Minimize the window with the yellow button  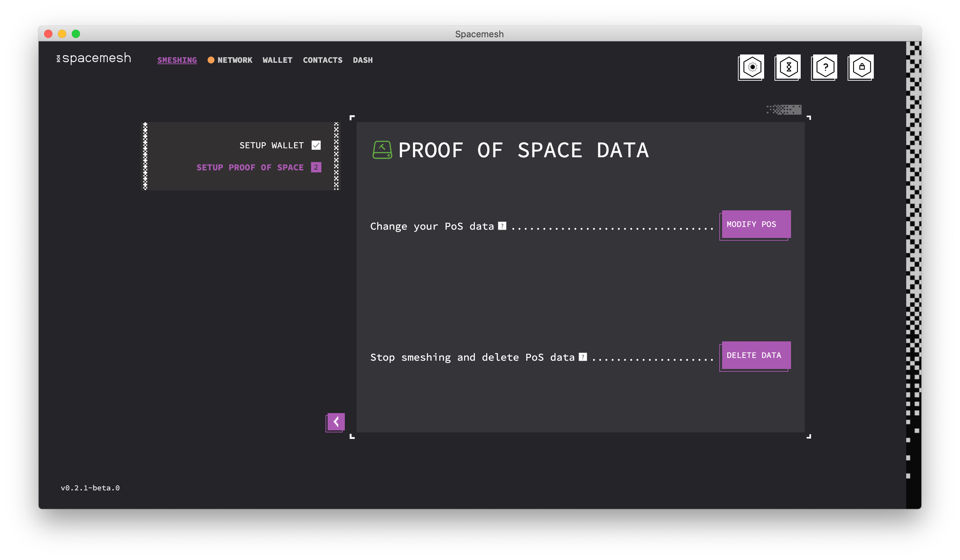point(62,34)
